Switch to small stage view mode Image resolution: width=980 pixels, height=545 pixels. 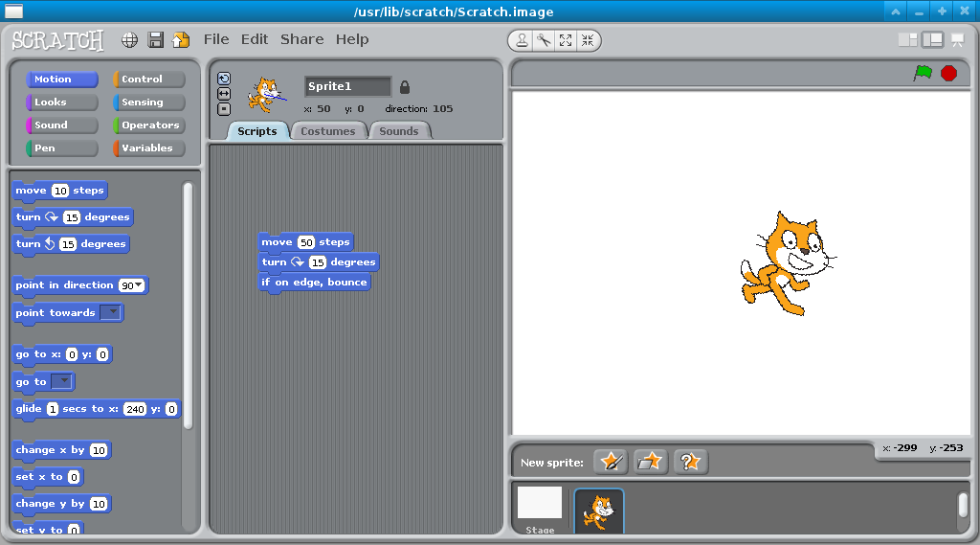coord(907,40)
